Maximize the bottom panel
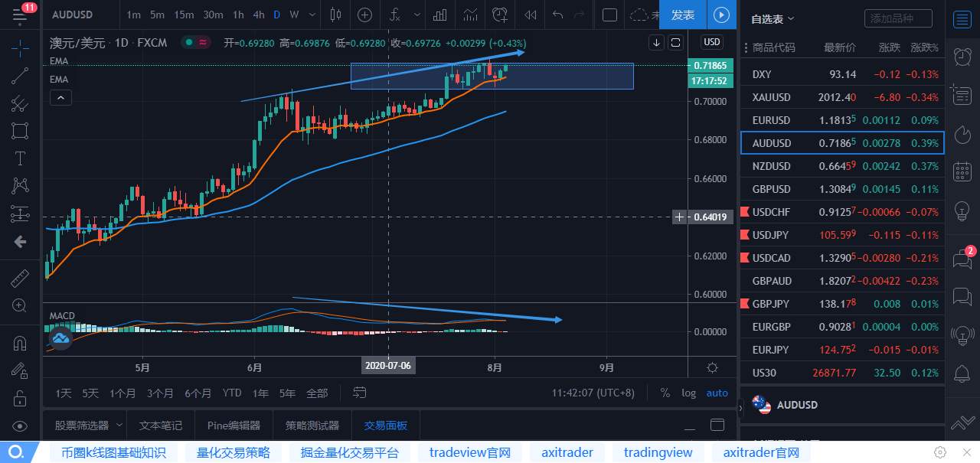The height and width of the screenshot is (463, 980). click(x=717, y=425)
